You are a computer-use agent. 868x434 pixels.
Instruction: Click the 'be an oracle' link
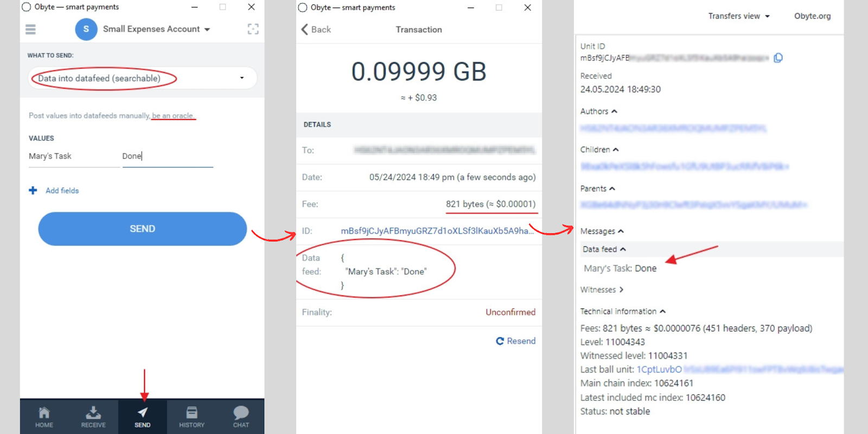click(x=173, y=116)
